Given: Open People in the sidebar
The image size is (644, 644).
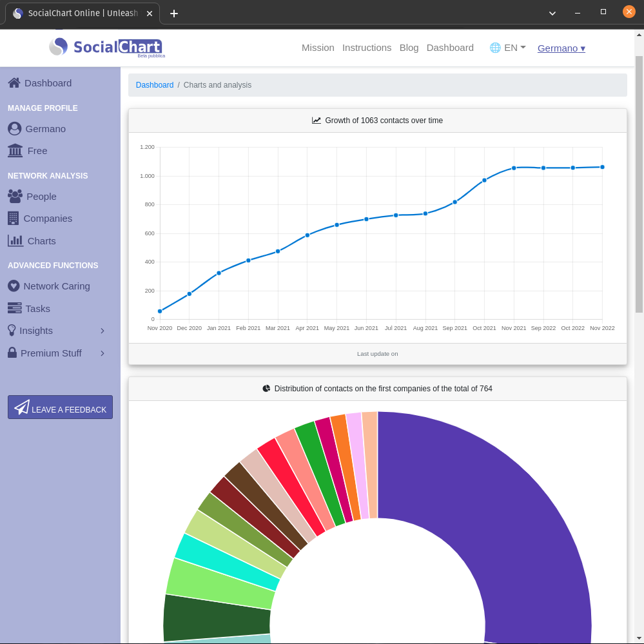Looking at the screenshot, I should click(x=41, y=197).
